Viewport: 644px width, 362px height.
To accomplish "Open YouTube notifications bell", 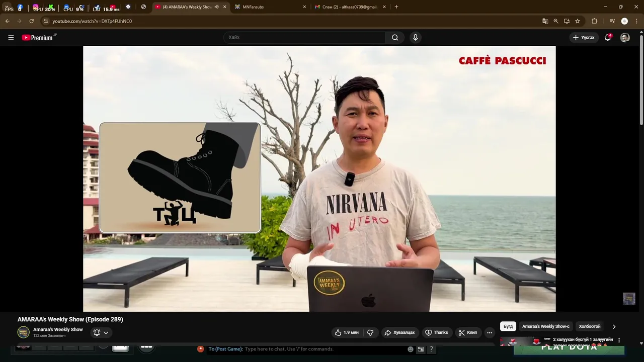I will pyautogui.click(x=608, y=37).
